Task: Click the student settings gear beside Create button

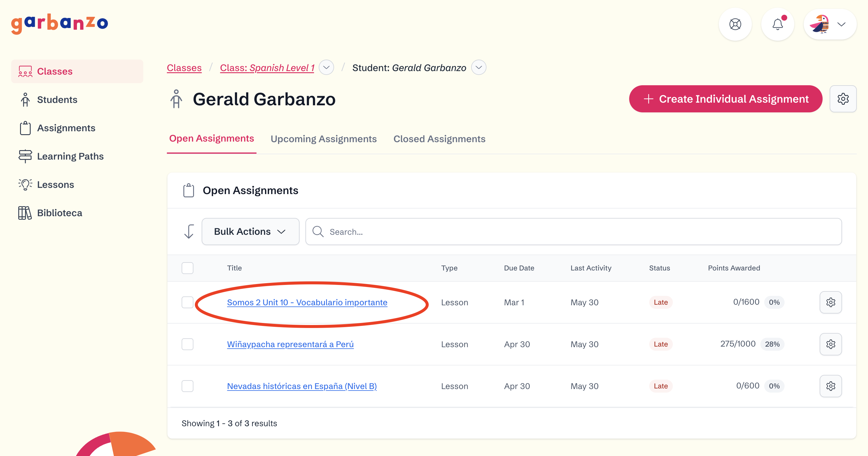Action: point(843,99)
